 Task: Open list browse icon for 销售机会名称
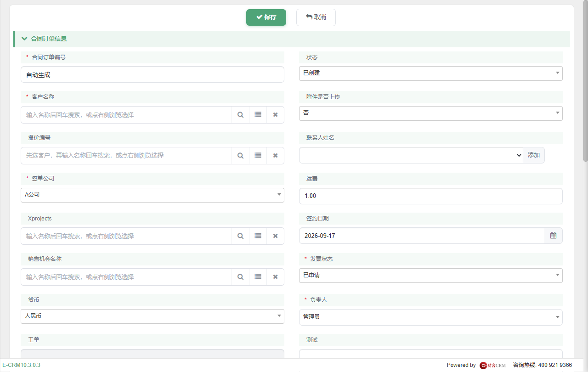258,277
